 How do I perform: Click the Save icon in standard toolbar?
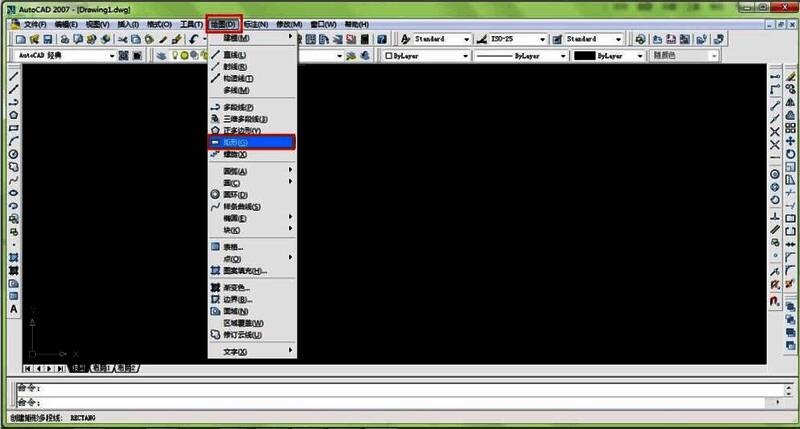click(x=48, y=39)
